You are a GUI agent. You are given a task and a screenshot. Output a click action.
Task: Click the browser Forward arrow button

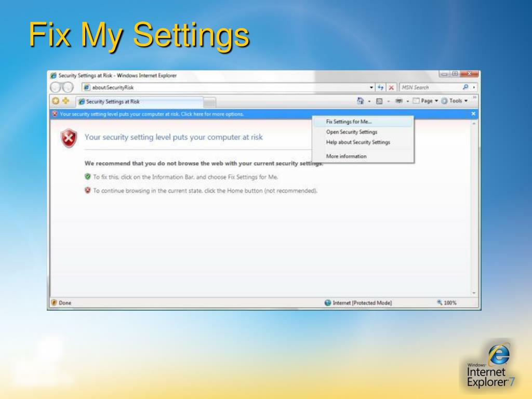pyautogui.click(x=68, y=87)
